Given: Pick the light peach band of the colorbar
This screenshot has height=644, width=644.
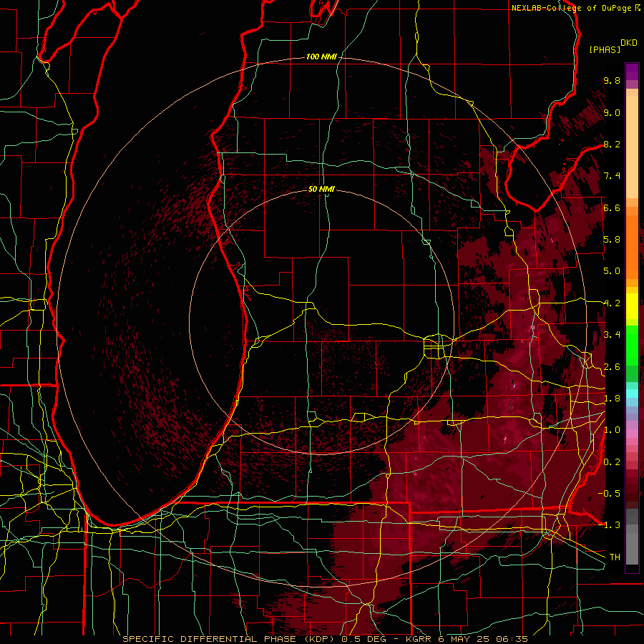Looking at the screenshot, I should tap(632, 148).
